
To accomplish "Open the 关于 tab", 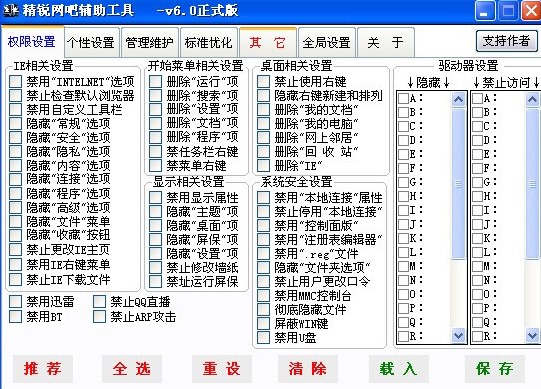I will tap(385, 43).
